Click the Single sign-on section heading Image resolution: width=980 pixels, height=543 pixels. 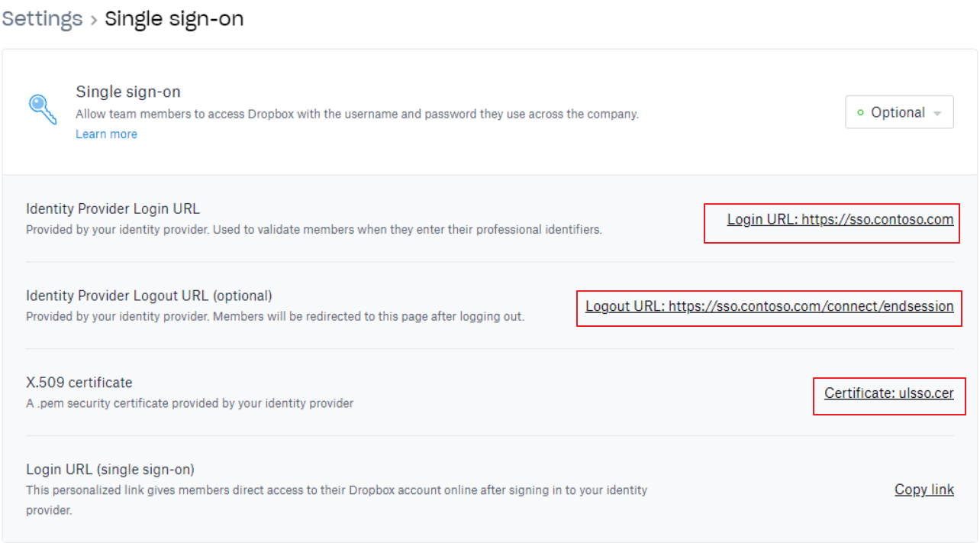[128, 92]
